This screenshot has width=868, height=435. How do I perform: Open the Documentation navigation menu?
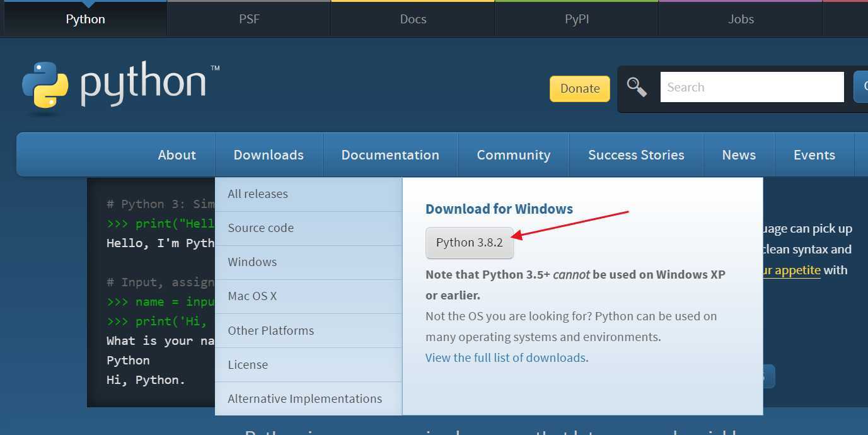(x=390, y=155)
